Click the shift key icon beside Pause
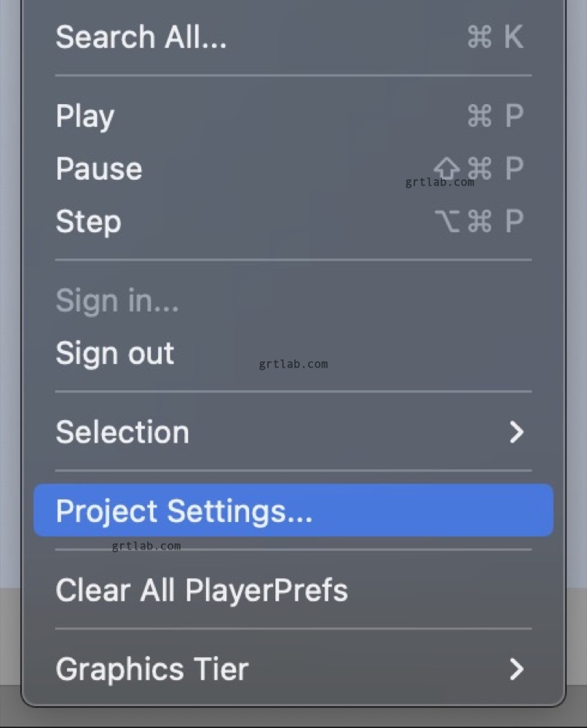The height and width of the screenshot is (728, 587). tap(446, 167)
